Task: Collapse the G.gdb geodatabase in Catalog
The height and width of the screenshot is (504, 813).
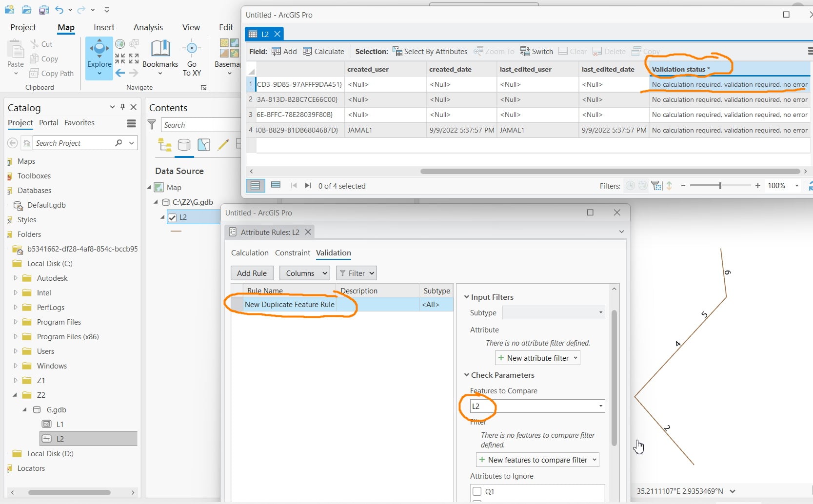Action: [25, 409]
